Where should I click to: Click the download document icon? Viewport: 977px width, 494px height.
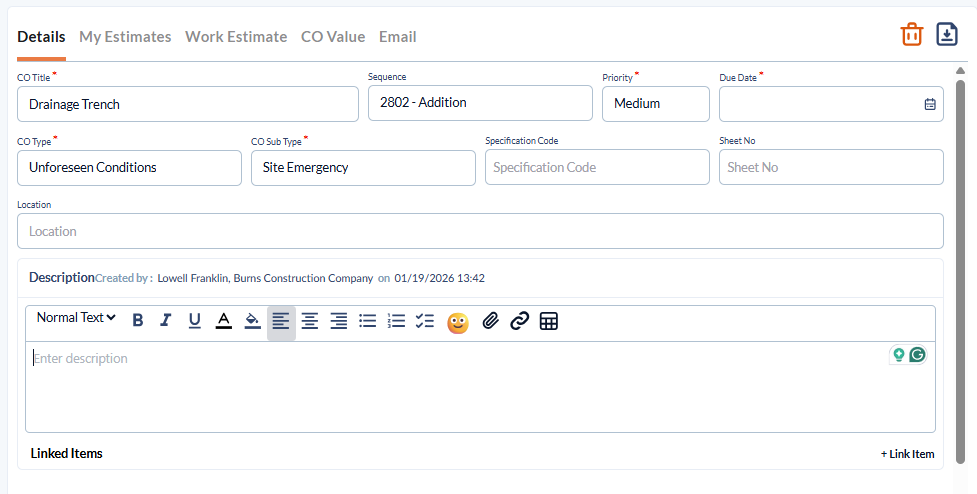946,34
